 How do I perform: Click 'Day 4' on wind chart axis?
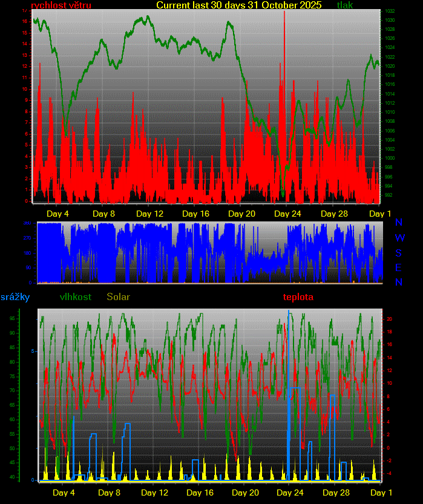coord(58,214)
